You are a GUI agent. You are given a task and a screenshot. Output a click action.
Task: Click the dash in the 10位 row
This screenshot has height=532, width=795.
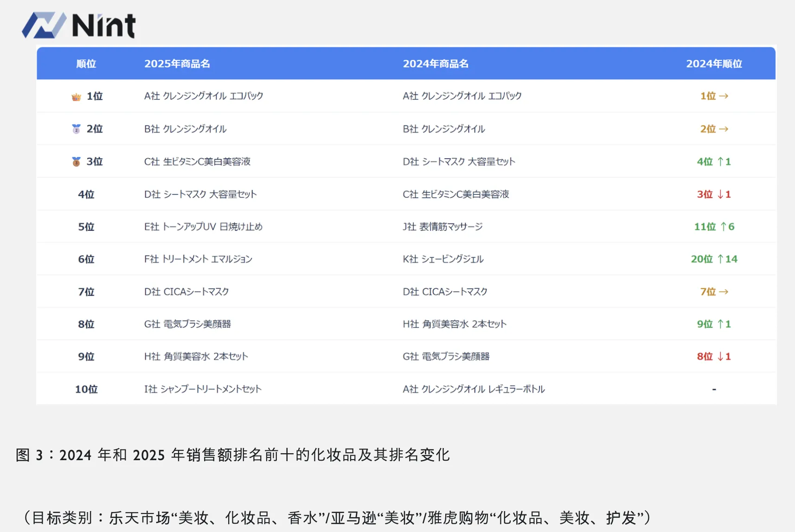tap(714, 389)
